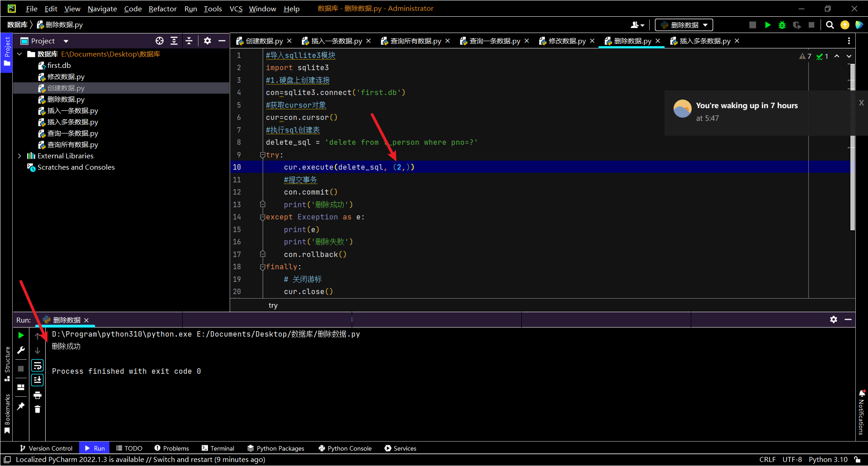This screenshot has height=466, width=868.
Task: Open Problems tool window
Action: (x=172, y=448)
